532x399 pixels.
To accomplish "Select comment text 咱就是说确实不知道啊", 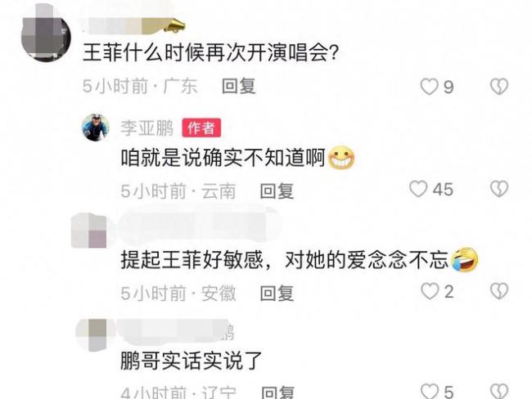I will [223, 158].
